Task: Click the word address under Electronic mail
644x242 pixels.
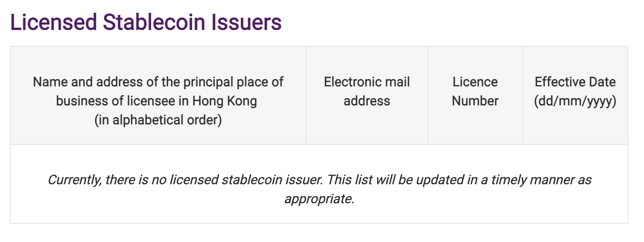Action: [x=367, y=101]
